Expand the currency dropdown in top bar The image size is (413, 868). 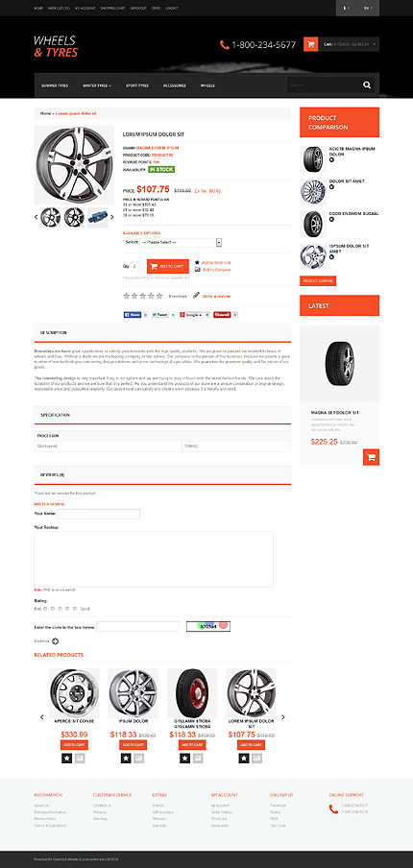pyautogui.click(x=347, y=9)
